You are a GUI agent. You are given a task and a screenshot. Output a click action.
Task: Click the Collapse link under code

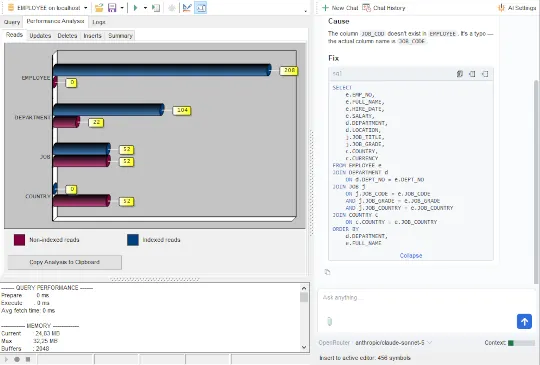411,256
